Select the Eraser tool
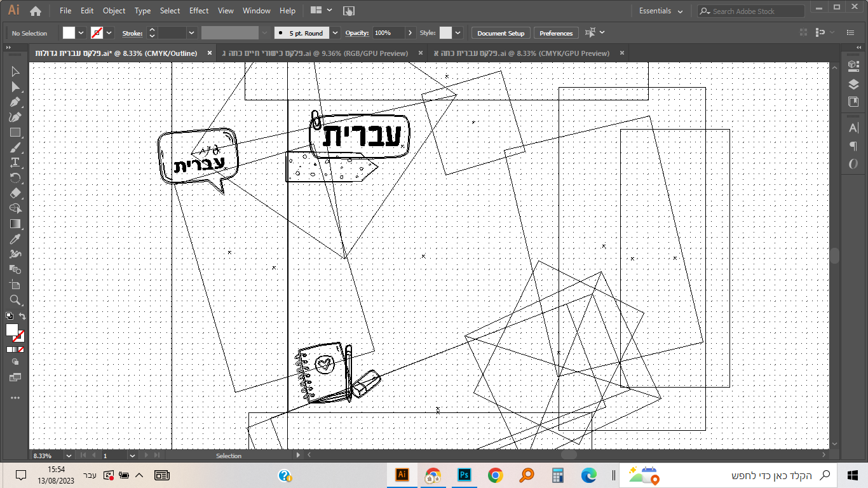868x488 pixels. pyautogui.click(x=15, y=193)
